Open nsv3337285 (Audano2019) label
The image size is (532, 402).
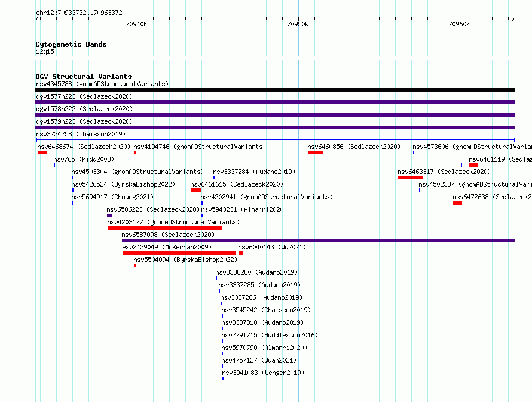click(x=259, y=285)
